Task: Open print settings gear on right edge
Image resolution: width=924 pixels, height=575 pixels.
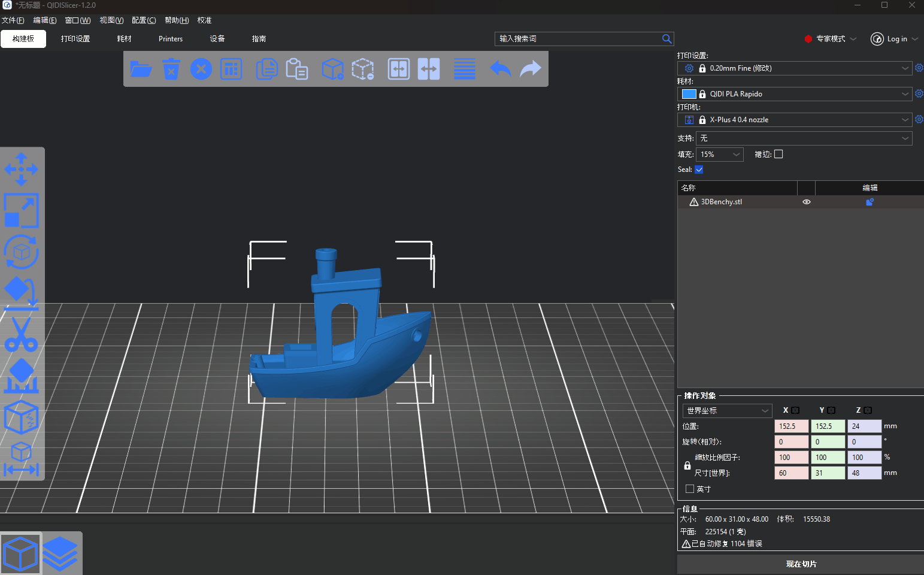Action: 919,68
